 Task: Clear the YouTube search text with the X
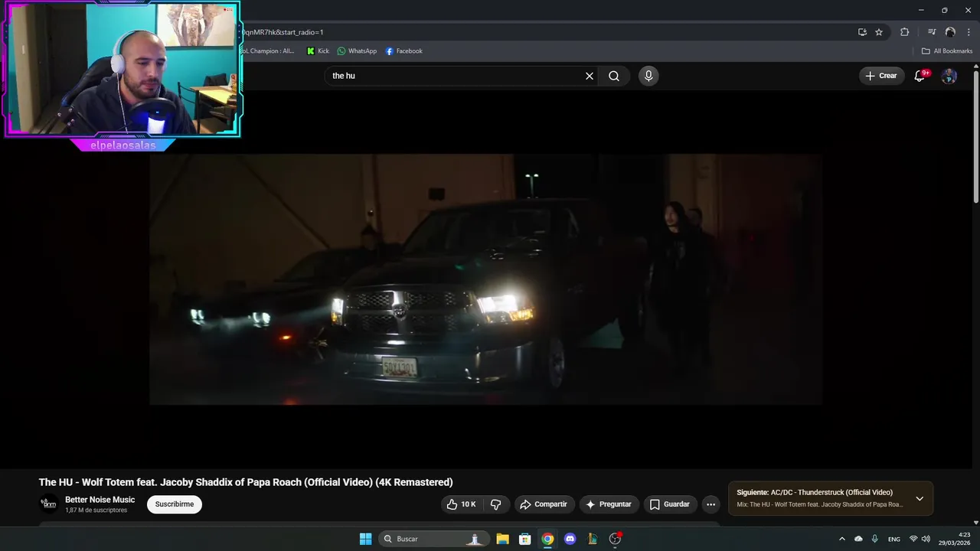pos(590,76)
